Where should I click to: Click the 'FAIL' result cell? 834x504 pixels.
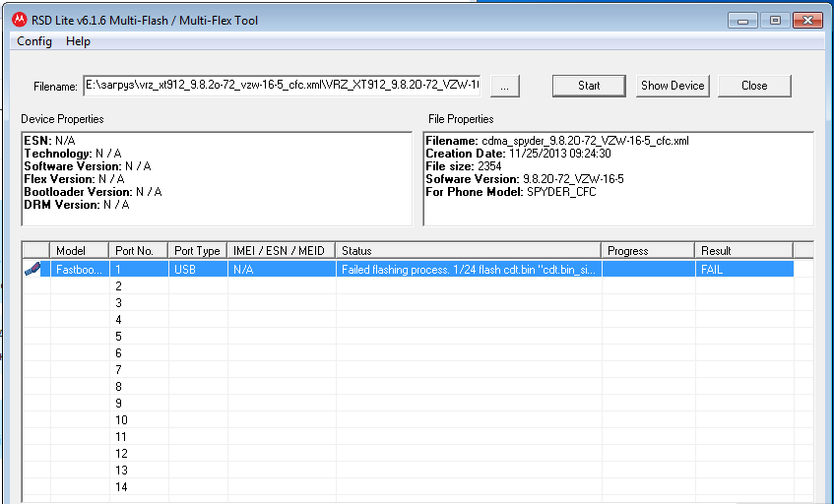[x=744, y=270]
